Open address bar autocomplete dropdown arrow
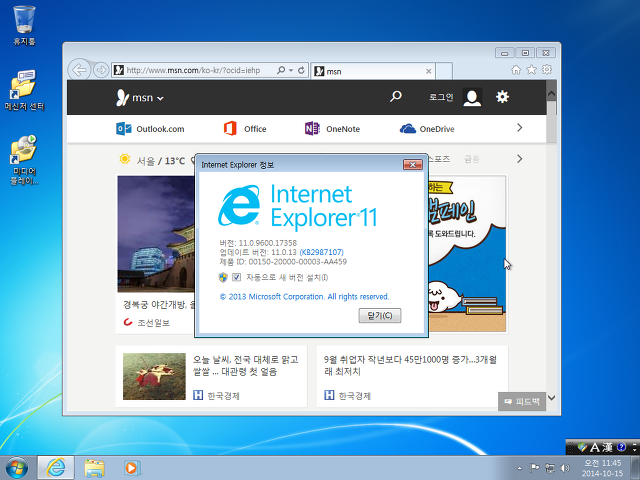 click(x=291, y=70)
